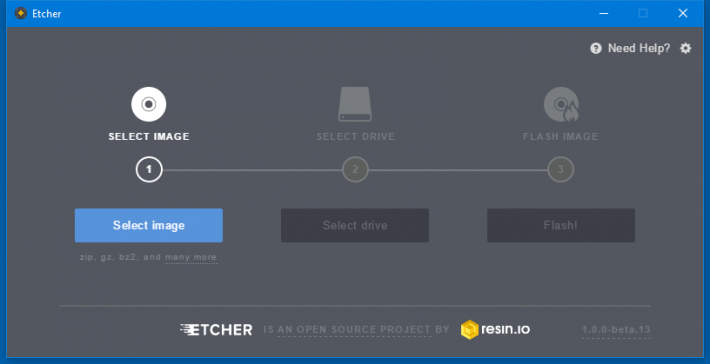Minimize the Etcher window
Image resolution: width=710 pixels, height=364 pixels.
pos(604,13)
